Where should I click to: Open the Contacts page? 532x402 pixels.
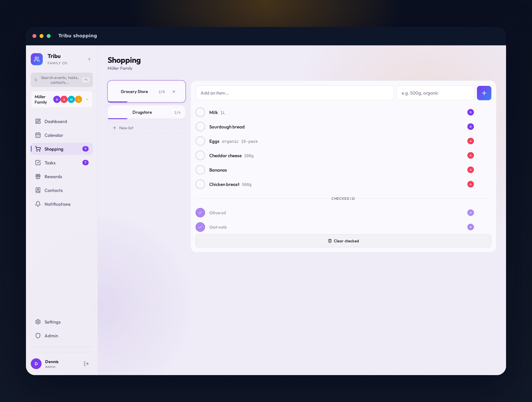62,190
